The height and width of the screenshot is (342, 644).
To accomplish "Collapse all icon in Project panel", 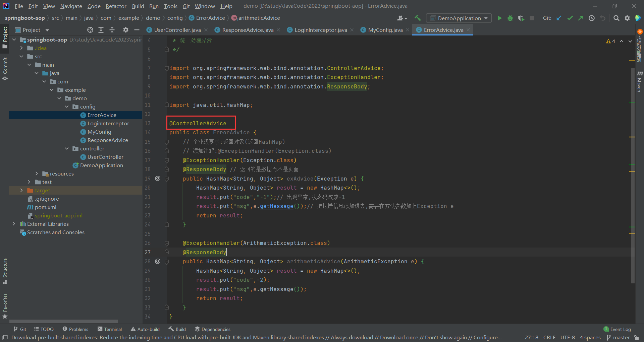I will pos(112,30).
